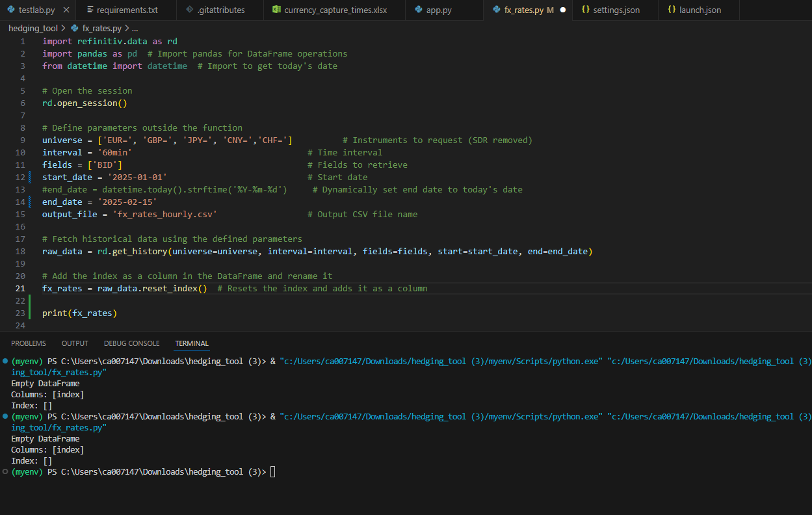Screen dimensions: 812x515
Task: Click Excel icon on currency_capture_times.xlsx tab
Action: (276, 10)
